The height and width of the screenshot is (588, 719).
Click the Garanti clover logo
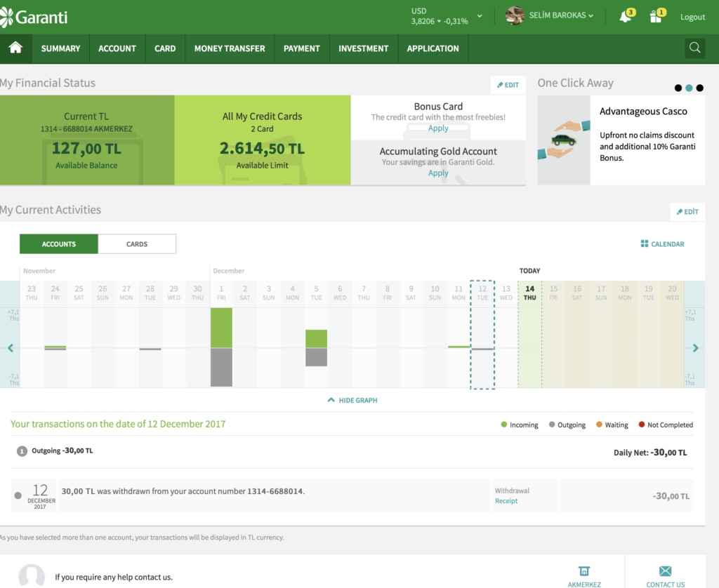(6, 18)
